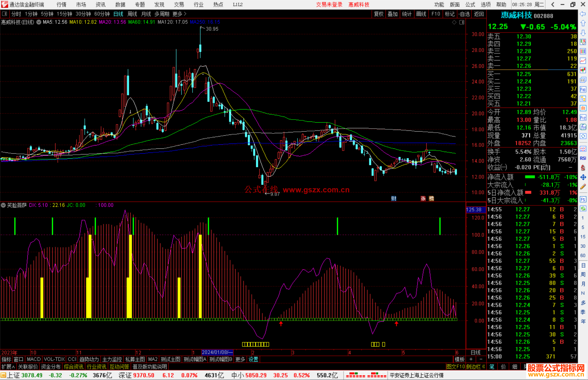Collapse the 侧边栏 sidebar
The image size is (588, 380).
tap(476, 367)
